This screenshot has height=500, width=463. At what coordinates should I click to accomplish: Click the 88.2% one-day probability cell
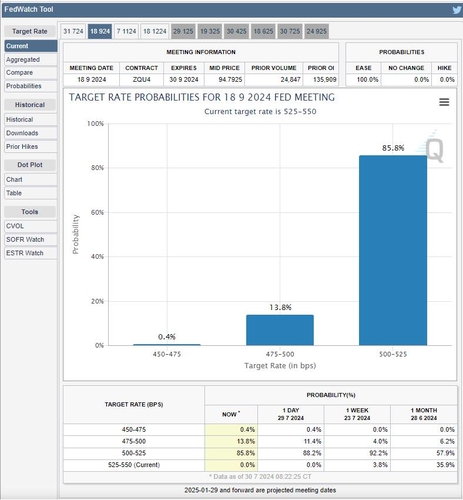coord(291,453)
